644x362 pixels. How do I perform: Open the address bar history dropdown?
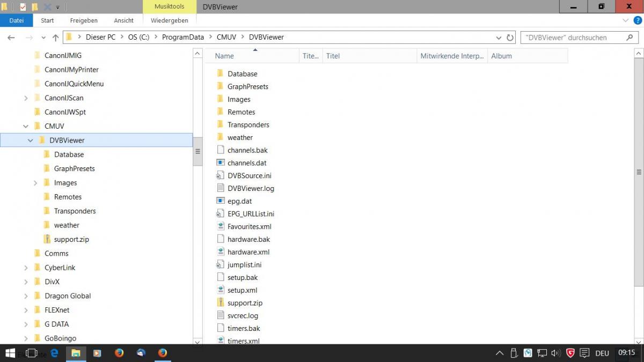tap(499, 38)
